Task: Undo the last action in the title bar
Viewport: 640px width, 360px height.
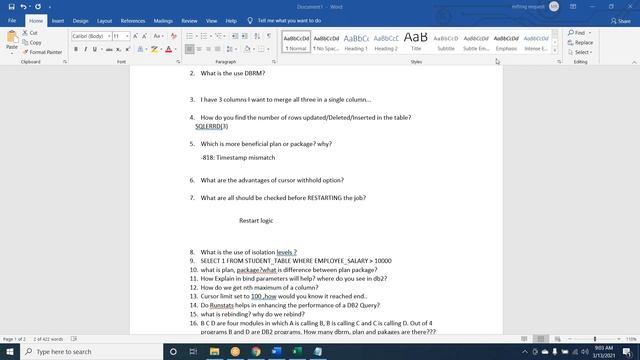Action: 23,7
